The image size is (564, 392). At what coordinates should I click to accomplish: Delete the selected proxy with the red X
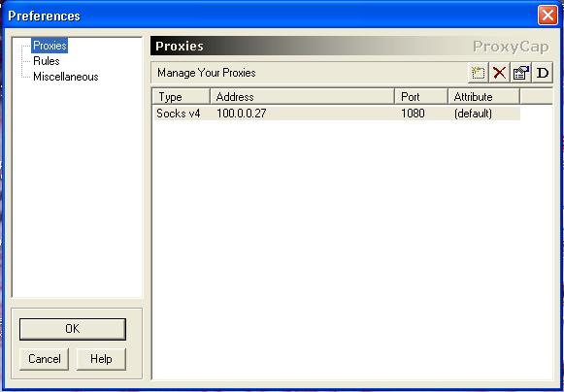[x=499, y=73]
